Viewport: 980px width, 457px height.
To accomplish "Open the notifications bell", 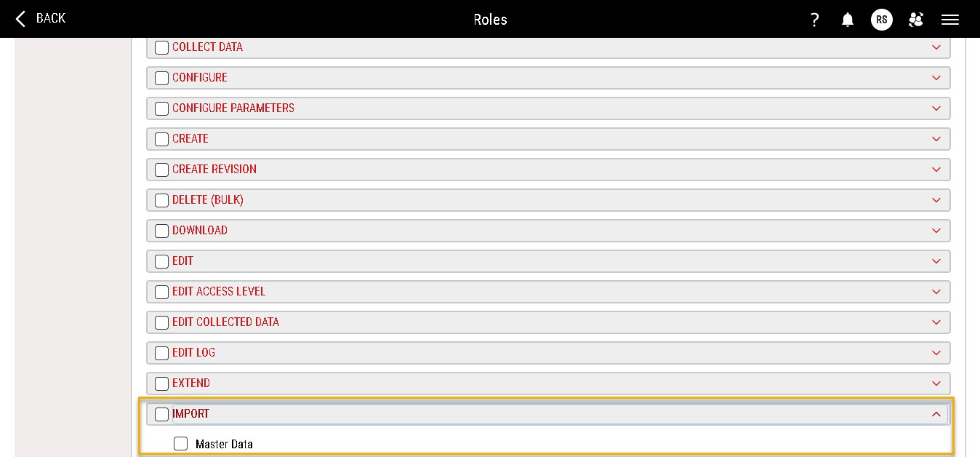I will click(x=848, y=20).
